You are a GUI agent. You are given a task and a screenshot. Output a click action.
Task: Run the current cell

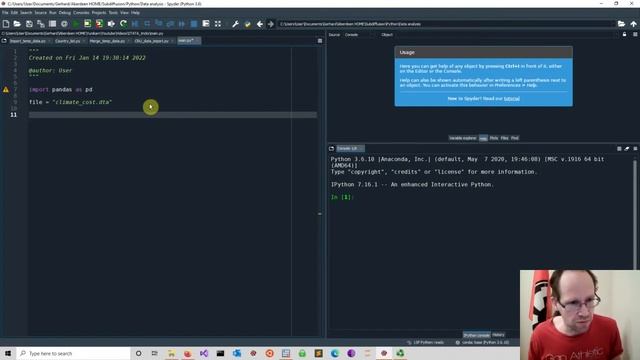87,24
